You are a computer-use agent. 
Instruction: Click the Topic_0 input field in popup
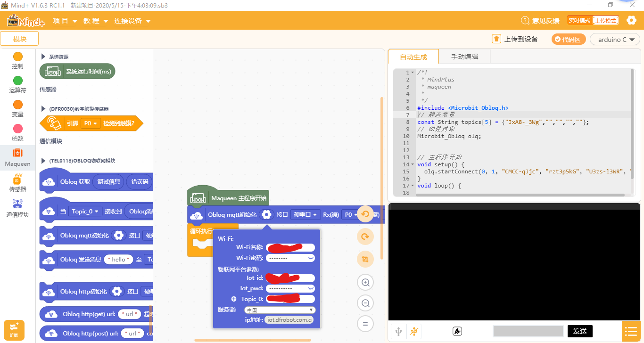[x=290, y=299]
